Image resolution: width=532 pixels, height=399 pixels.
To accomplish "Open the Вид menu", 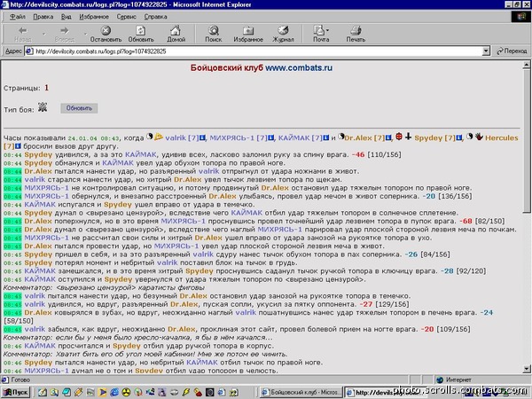I will tap(66, 17).
